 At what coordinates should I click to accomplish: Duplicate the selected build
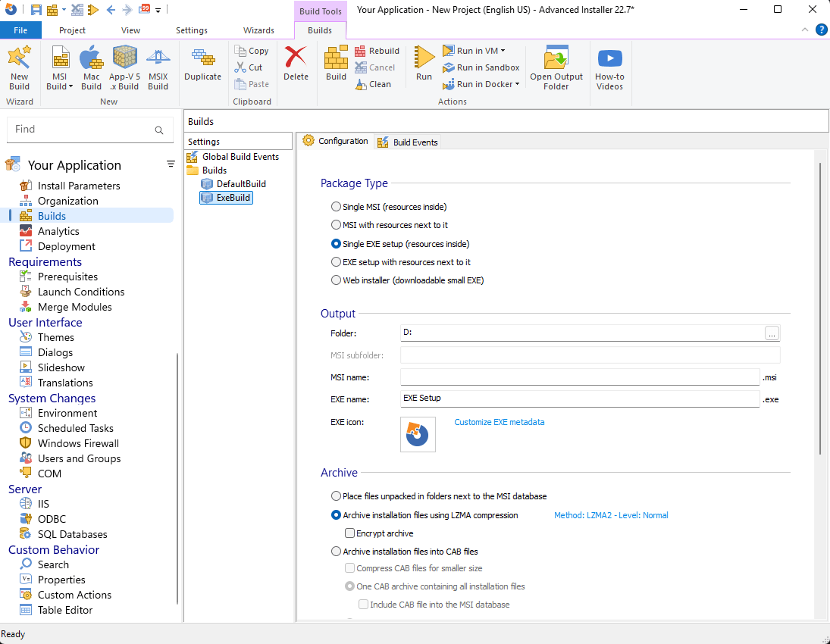(202, 65)
